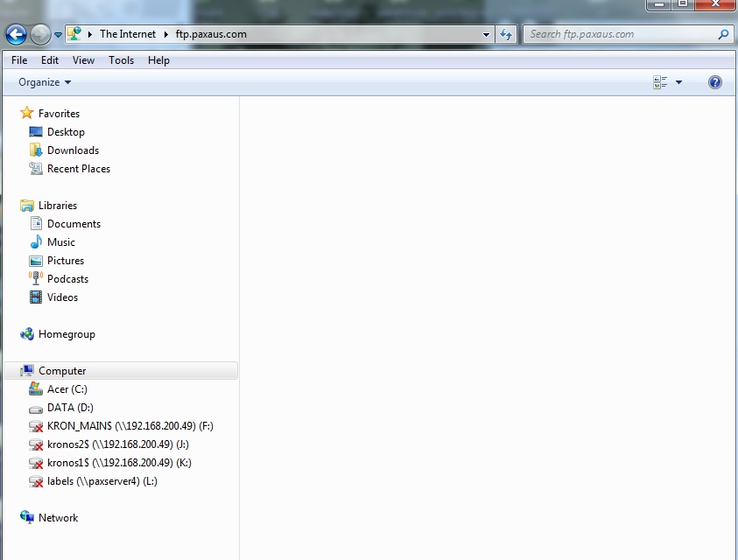Screen dimensions: 738x560
Task: Click the Documents library icon
Action: click(36, 223)
